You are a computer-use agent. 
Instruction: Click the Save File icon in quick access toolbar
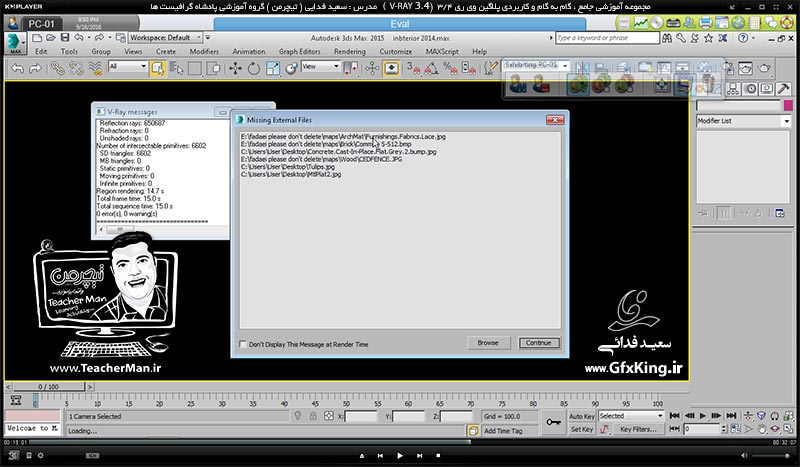coord(65,38)
